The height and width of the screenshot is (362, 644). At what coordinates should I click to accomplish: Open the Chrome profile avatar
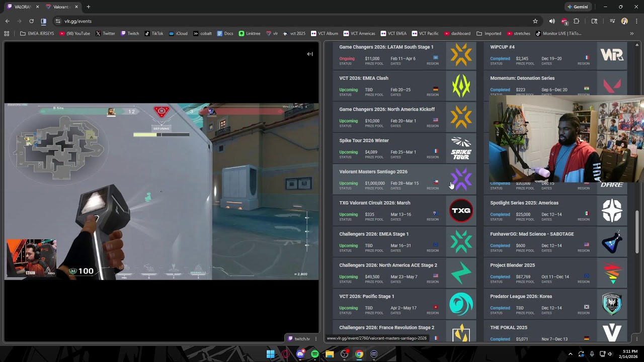pos(624,21)
